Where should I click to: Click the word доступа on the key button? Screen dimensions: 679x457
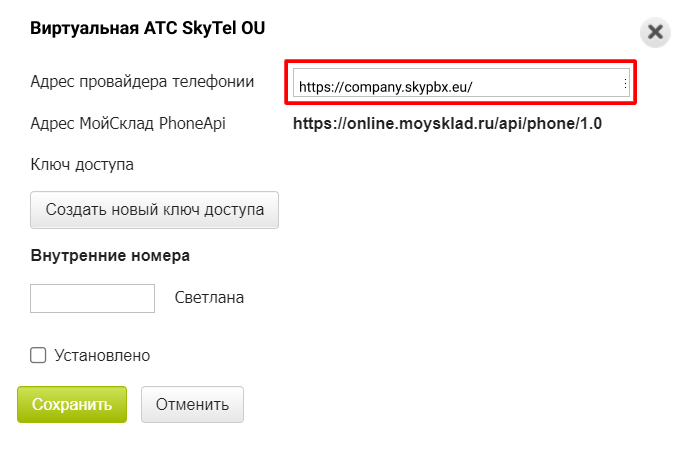[234, 210]
